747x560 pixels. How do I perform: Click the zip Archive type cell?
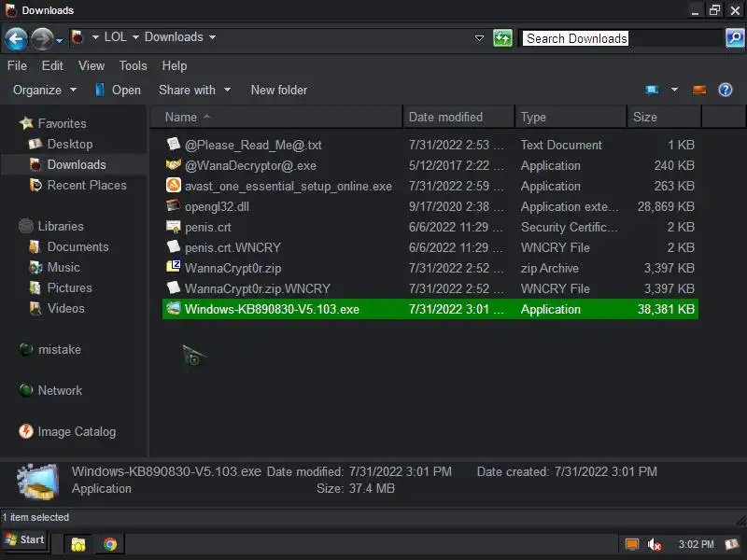coord(550,268)
